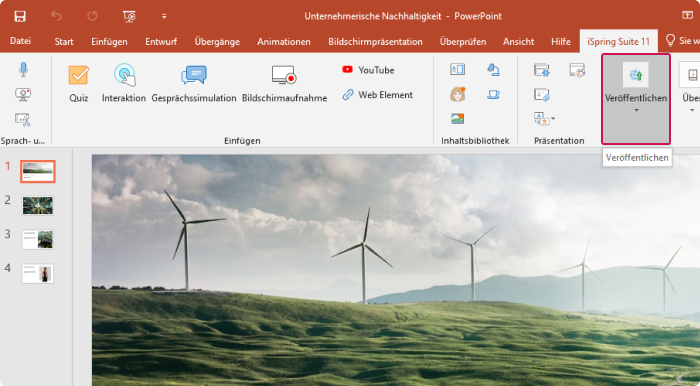The height and width of the screenshot is (386, 700).
Task: Click the translation icon in Präsentation group
Action: coord(541,119)
